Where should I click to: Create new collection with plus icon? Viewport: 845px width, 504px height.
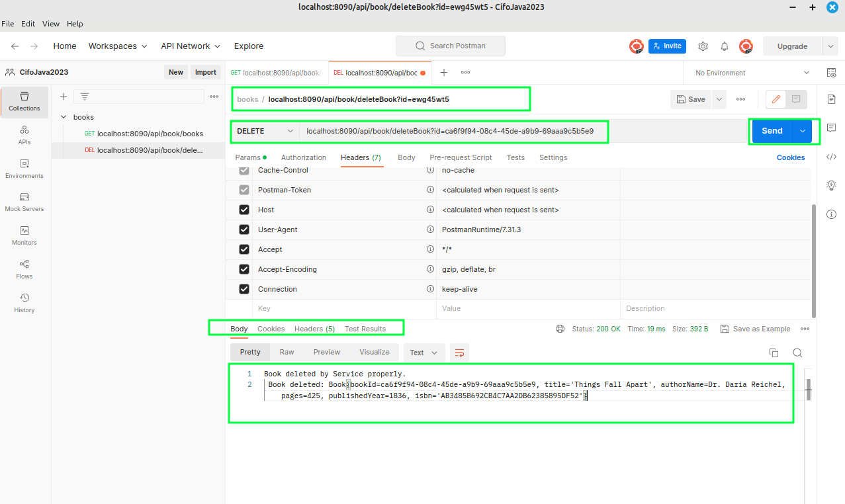64,97
